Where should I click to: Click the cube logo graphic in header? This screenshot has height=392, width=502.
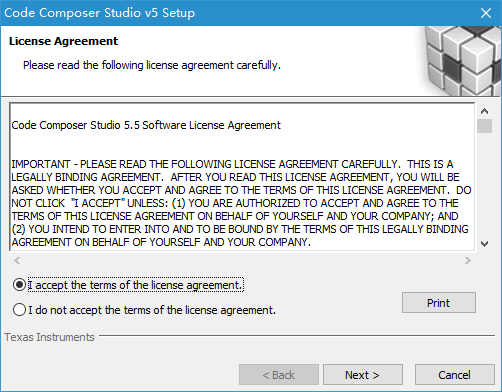(x=460, y=61)
